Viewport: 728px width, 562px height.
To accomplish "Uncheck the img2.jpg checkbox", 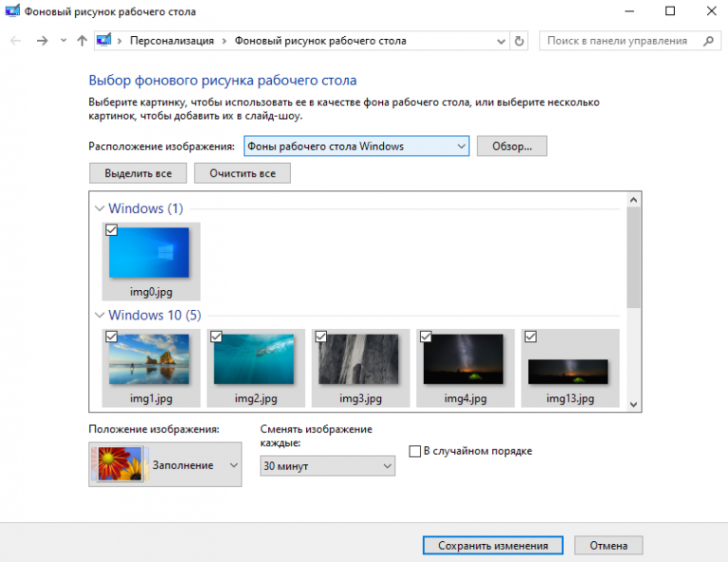I will tap(216, 336).
